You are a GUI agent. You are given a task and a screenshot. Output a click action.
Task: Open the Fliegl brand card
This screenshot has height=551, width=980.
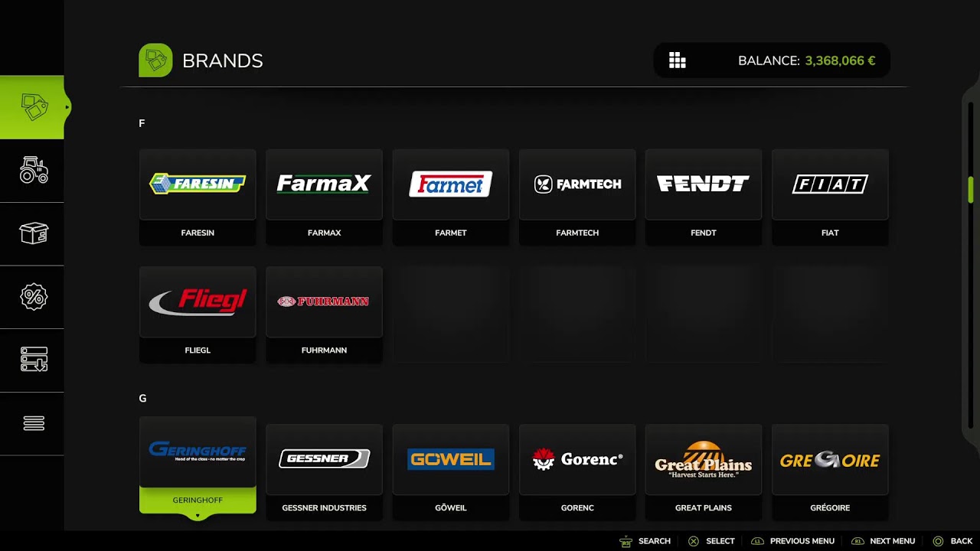198,315
